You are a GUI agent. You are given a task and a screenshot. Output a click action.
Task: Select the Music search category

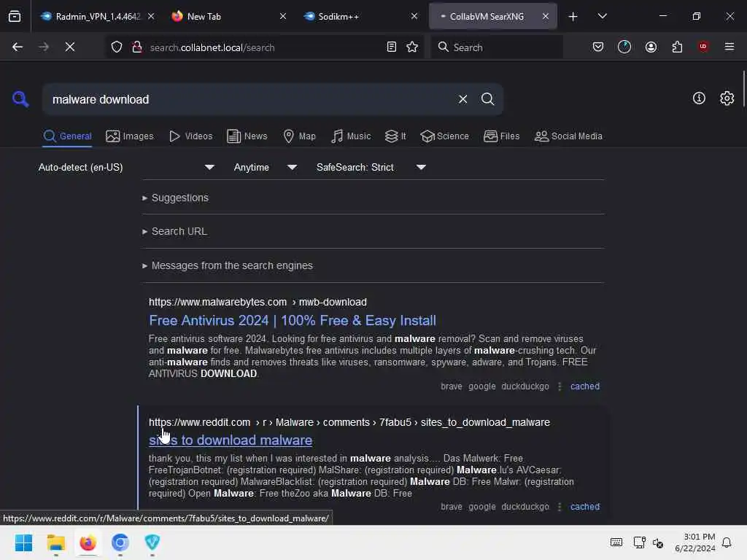pyautogui.click(x=351, y=136)
